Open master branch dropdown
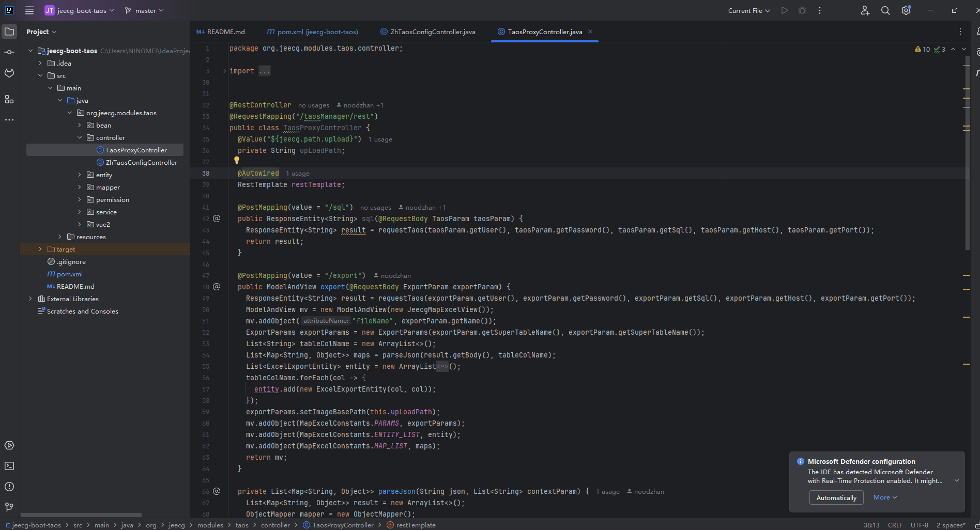The image size is (980, 530). (x=144, y=10)
